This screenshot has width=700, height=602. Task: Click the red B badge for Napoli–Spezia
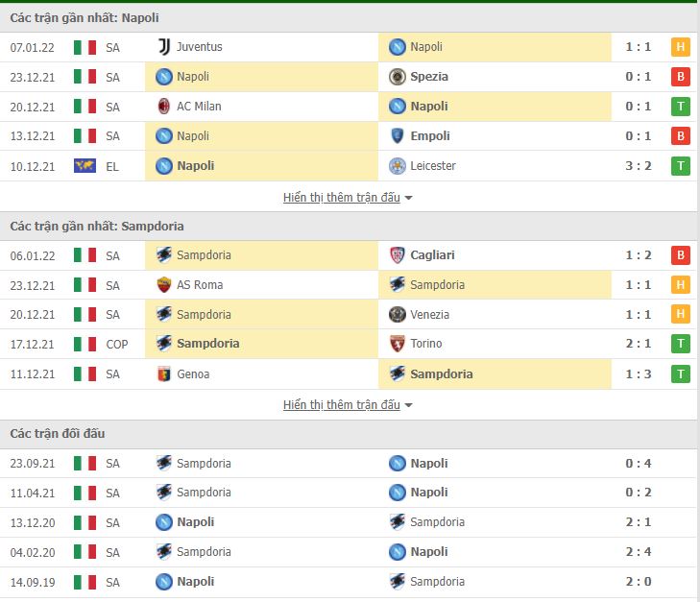coord(681,77)
